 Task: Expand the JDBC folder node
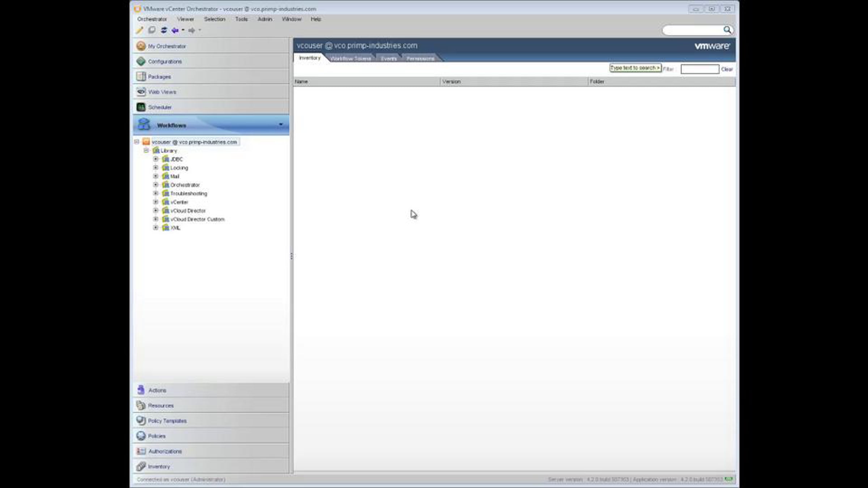coord(156,159)
